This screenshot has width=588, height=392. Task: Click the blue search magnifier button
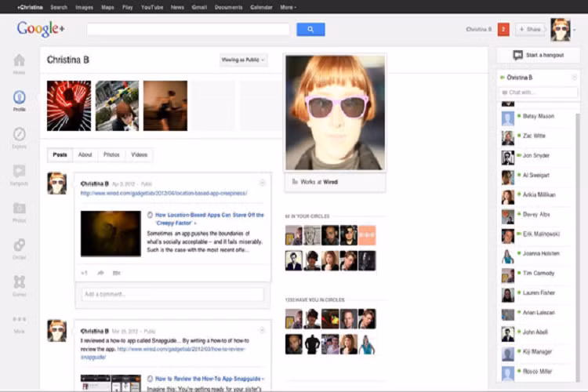tap(310, 29)
